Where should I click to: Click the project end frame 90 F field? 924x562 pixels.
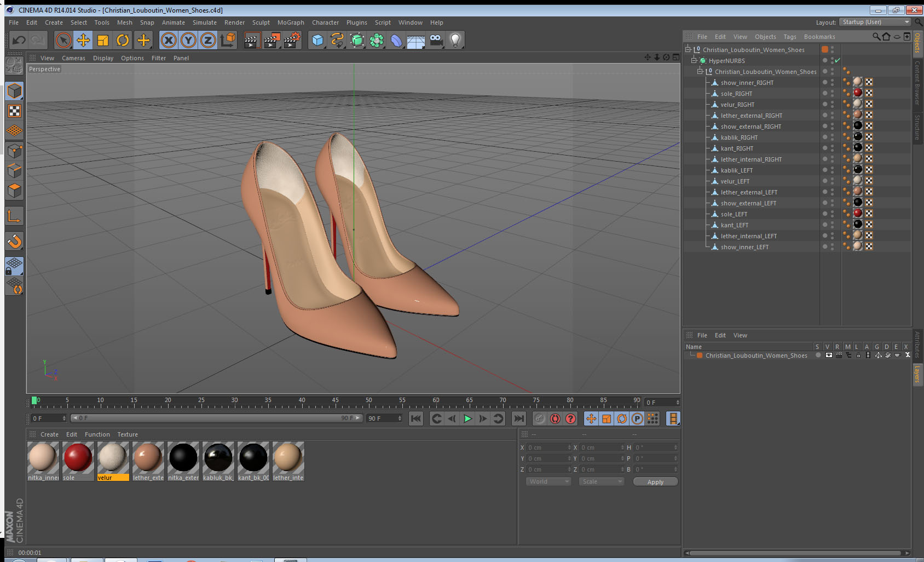[x=384, y=418]
